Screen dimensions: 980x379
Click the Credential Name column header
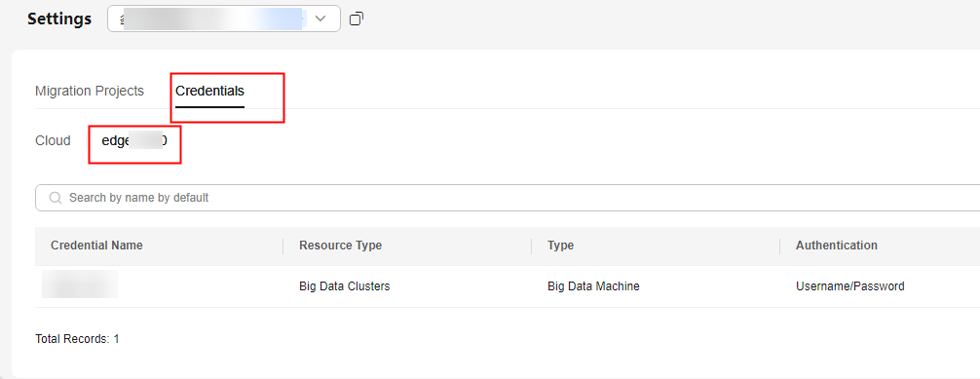pos(96,246)
